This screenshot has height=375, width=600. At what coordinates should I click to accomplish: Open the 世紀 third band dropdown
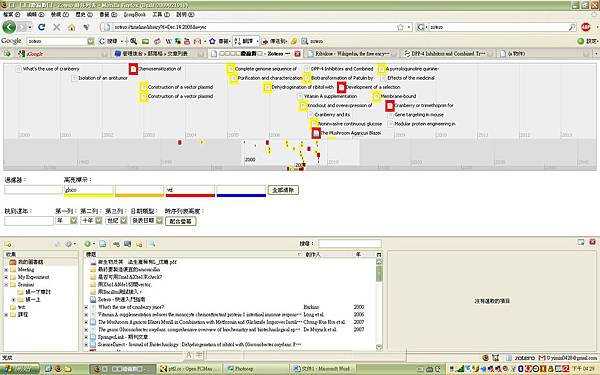tap(116, 220)
